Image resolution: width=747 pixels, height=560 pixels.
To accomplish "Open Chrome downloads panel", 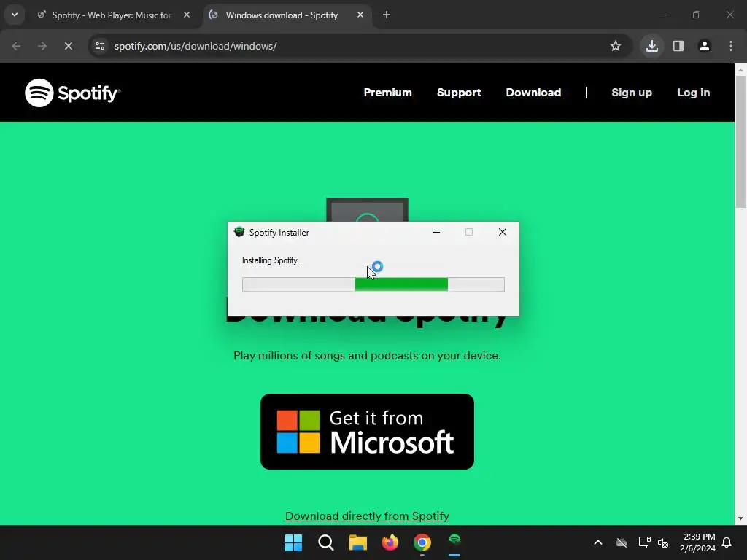I will (652, 46).
